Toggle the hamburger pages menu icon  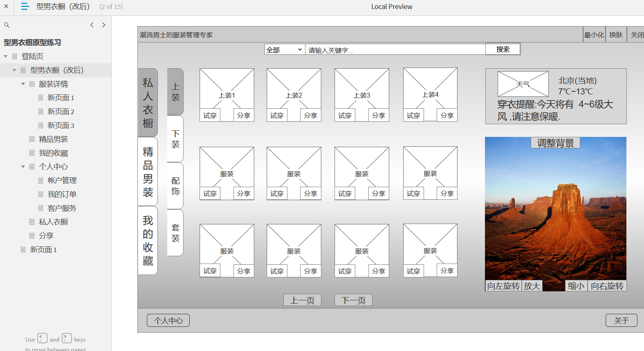pyautogui.click(x=25, y=7)
